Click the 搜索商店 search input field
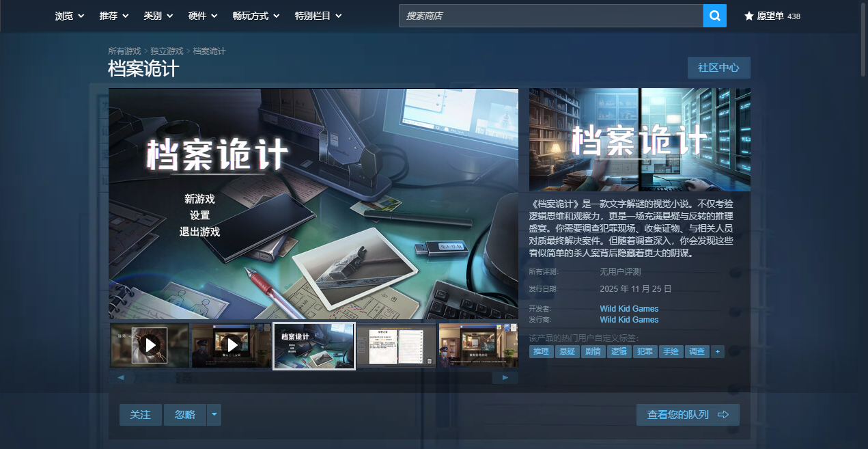 coord(550,16)
